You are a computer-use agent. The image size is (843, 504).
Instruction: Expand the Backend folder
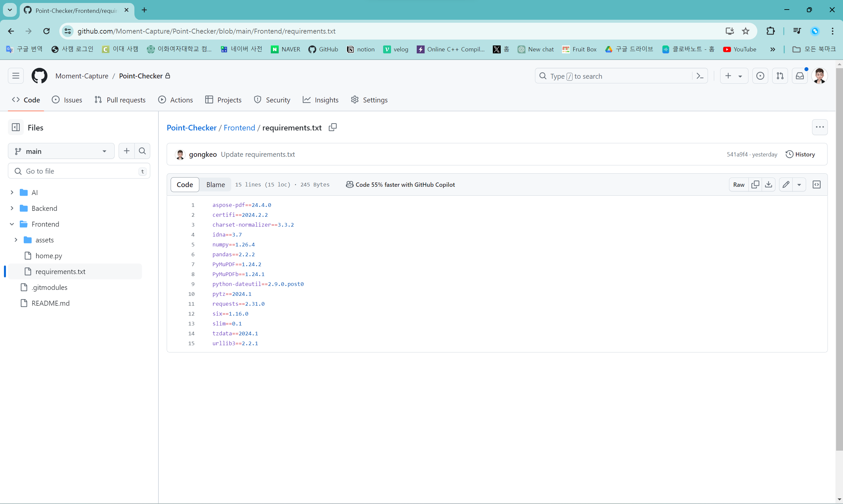pyautogui.click(x=12, y=208)
